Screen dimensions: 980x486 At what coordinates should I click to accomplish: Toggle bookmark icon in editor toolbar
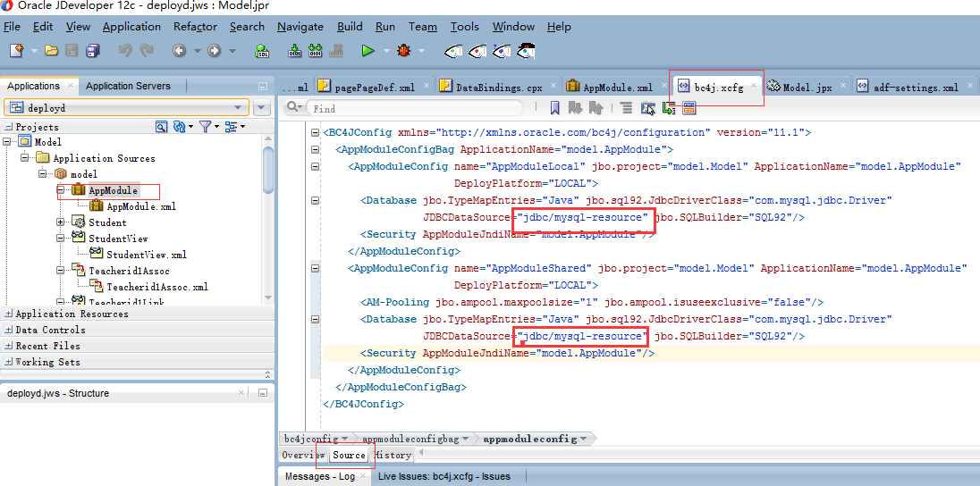coord(554,108)
